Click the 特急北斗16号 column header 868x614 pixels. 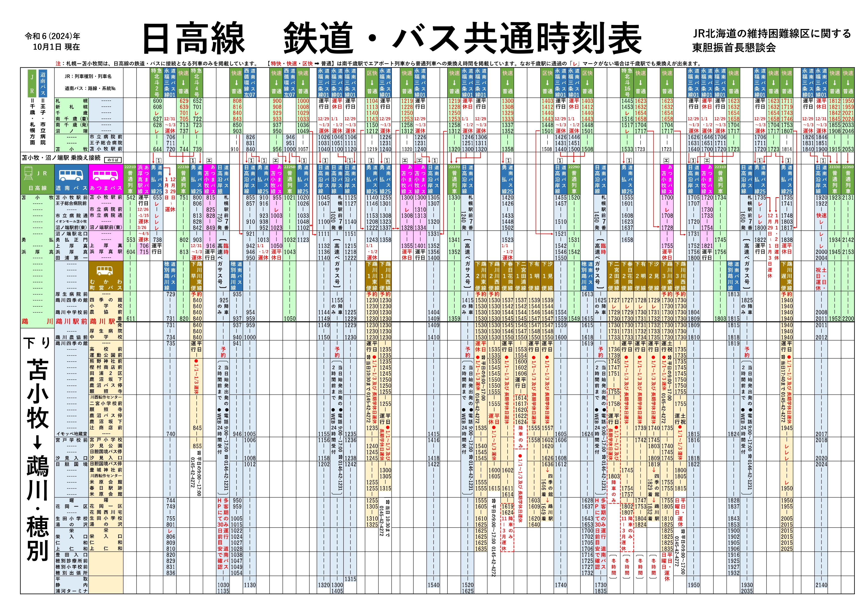click(x=627, y=83)
